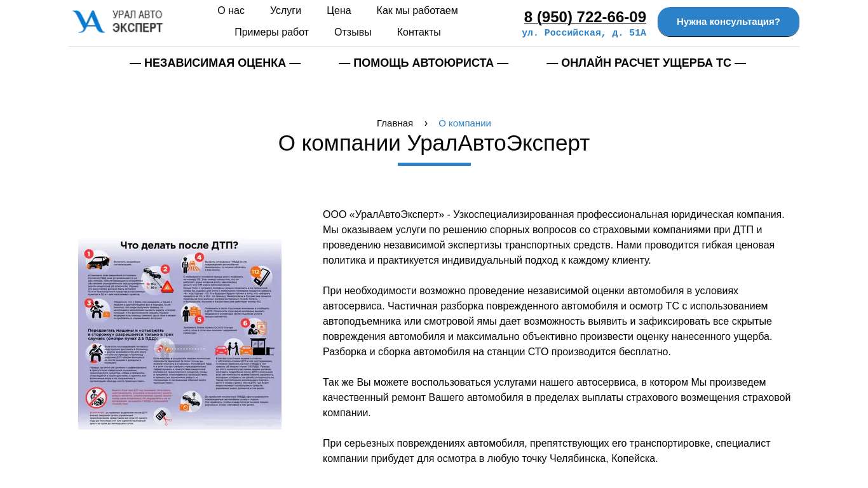
Task: Click the О компании УралАвтоЭксперт heading
Action: [x=434, y=144]
